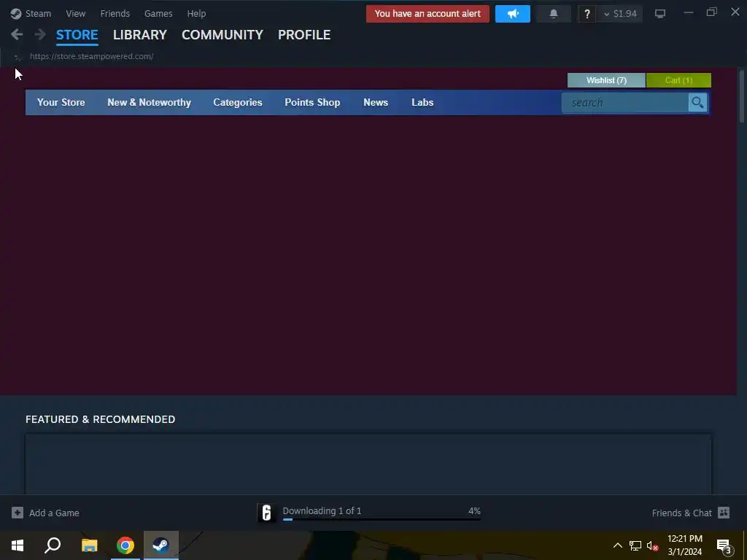Screen dimensions: 747x560
Task: Open the Friends menu
Action: pyautogui.click(x=115, y=14)
